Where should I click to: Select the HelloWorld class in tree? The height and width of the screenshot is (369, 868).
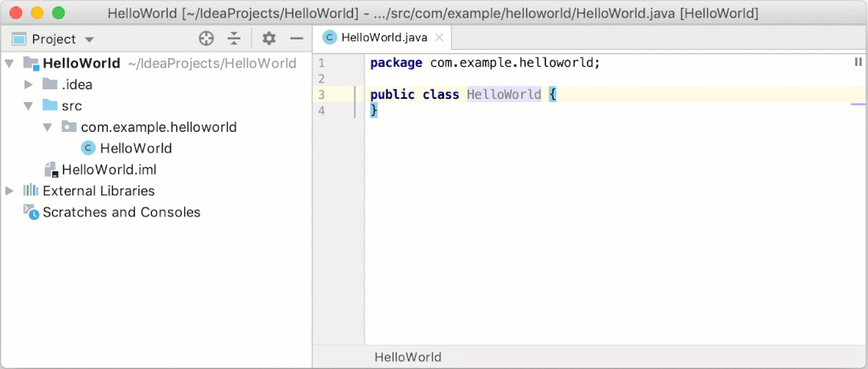pyautogui.click(x=136, y=148)
